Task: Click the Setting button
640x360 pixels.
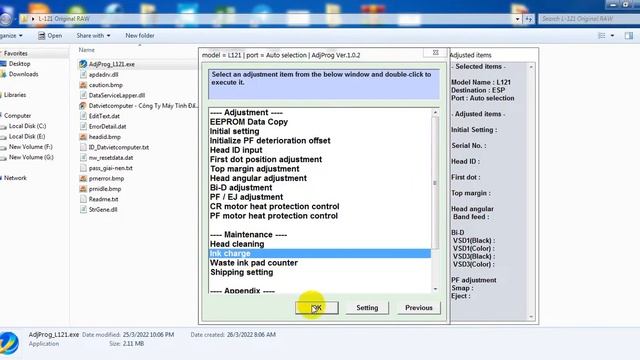Action: [367, 308]
